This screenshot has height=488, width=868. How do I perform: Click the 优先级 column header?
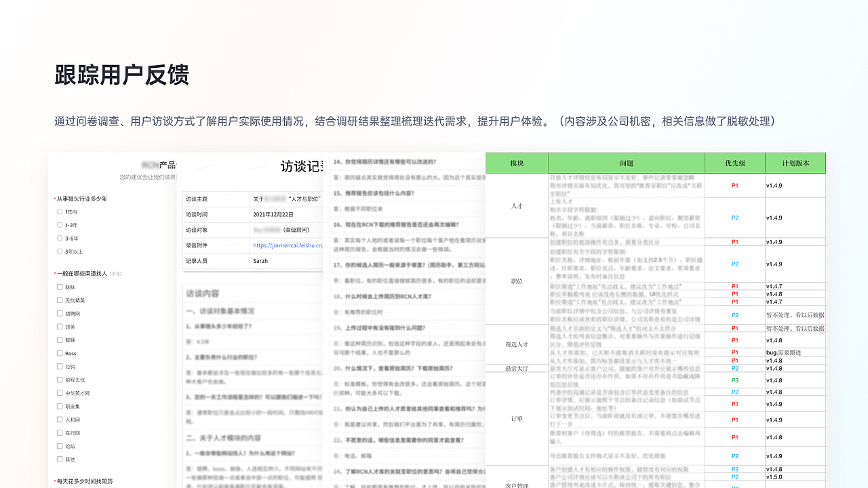point(735,163)
